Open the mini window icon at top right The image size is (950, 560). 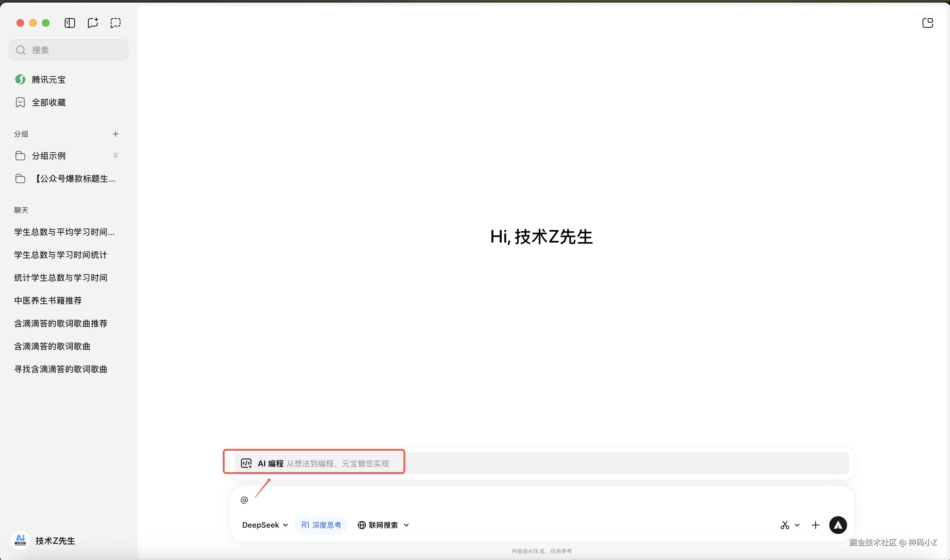coord(927,23)
